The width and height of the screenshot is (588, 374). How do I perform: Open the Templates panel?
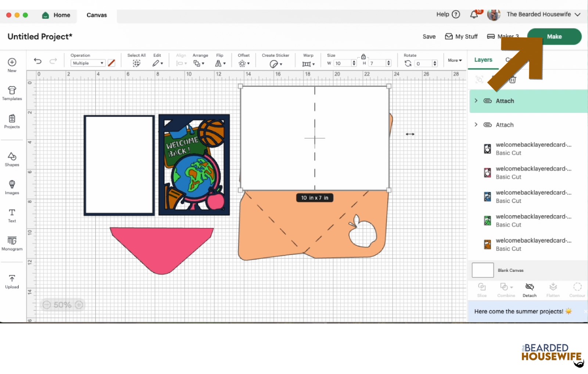click(12, 93)
